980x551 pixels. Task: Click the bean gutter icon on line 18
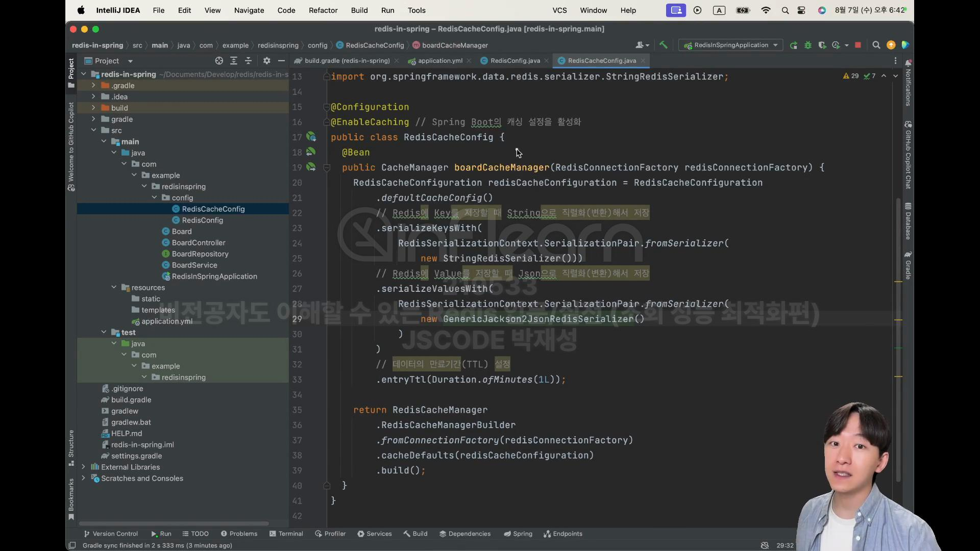click(311, 152)
